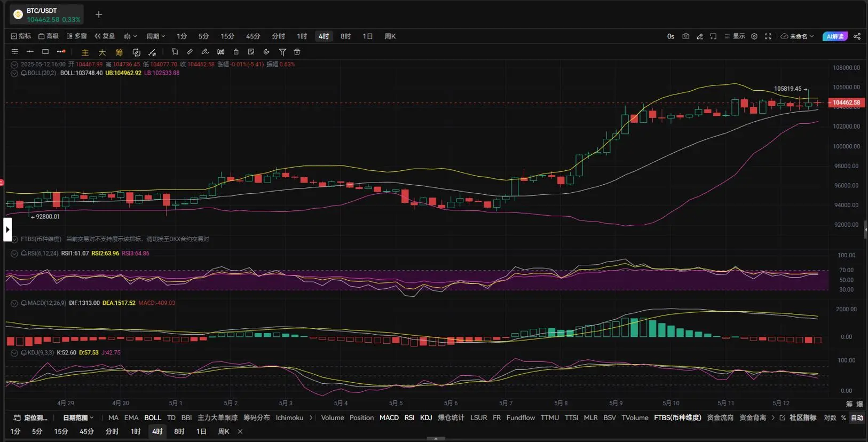
Task: Click the eraser icon beside the filter
Action: 266,52
